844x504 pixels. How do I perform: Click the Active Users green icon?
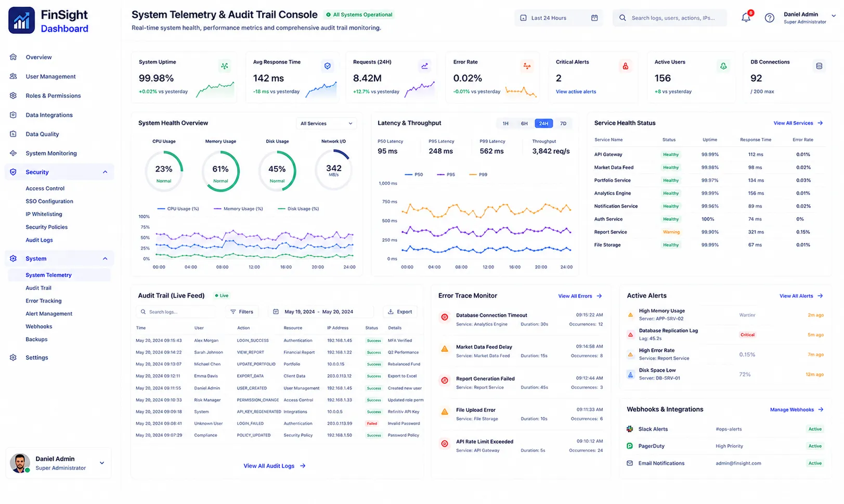coord(723,66)
